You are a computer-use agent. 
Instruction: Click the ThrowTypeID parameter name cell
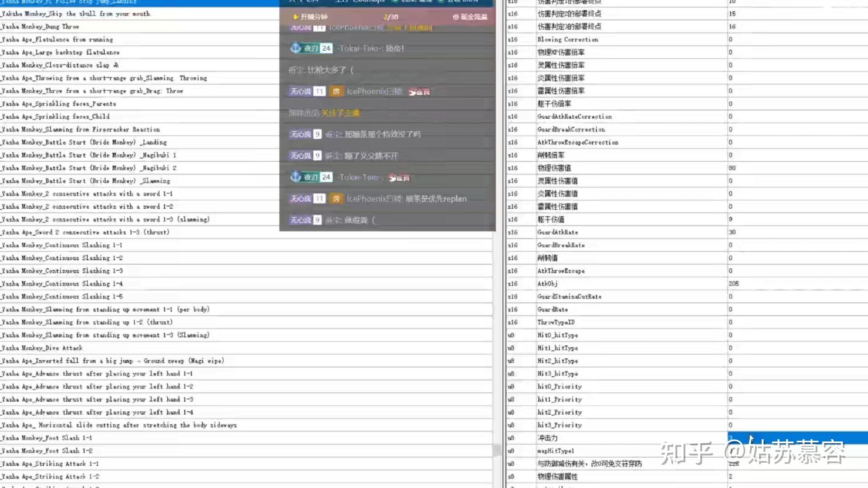556,322
